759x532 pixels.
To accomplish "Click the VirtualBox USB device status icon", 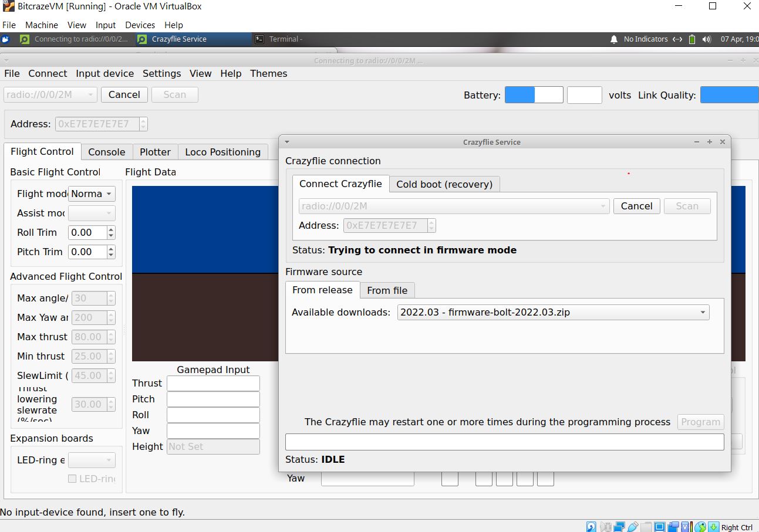I will click(633, 527).
